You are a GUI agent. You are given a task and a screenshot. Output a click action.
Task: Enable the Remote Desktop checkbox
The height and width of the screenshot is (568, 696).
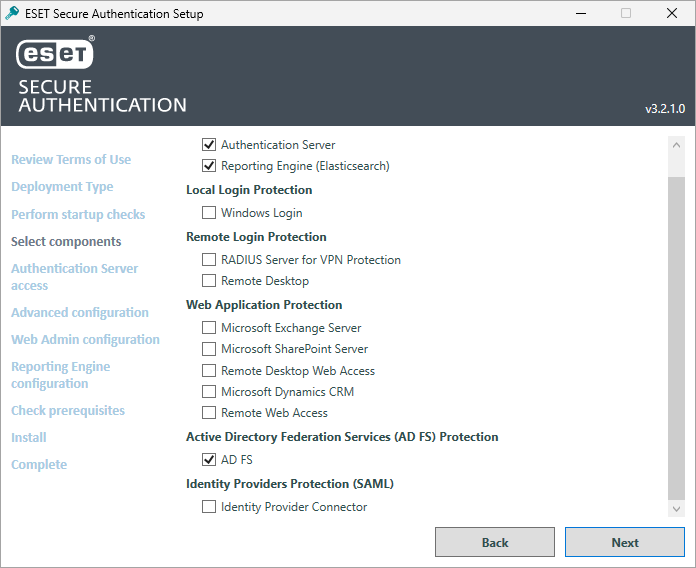tap(209, 281)
